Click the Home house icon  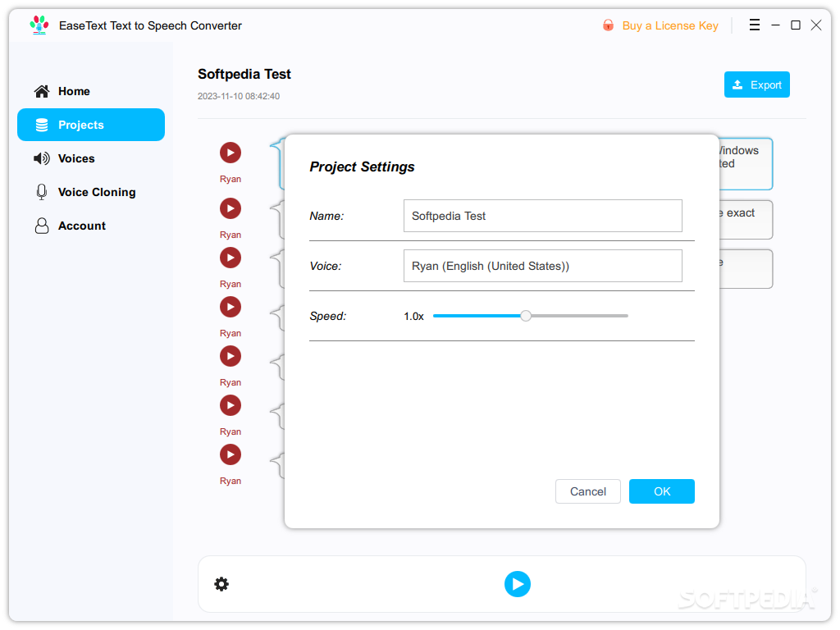[42, 91]
